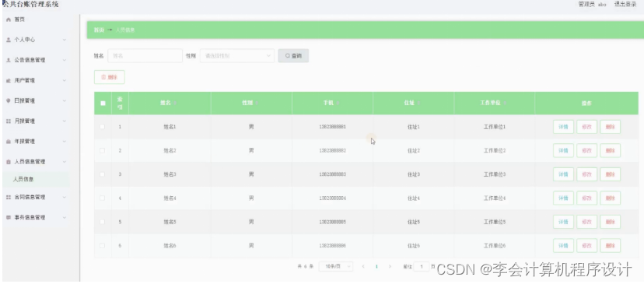Collapse 人员信息管理 using its chevron
644x284 pixels.
(65, 162)
